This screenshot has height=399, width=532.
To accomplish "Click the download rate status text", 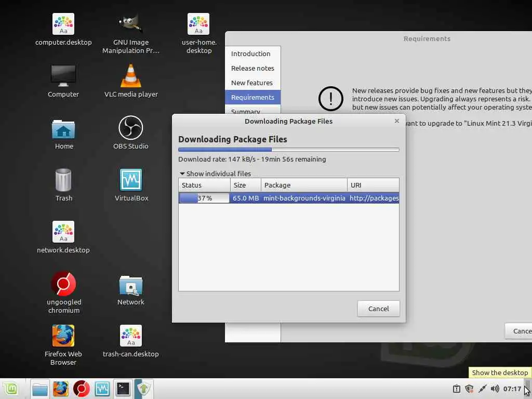I will pyautogui.click(x=252, y=159).
